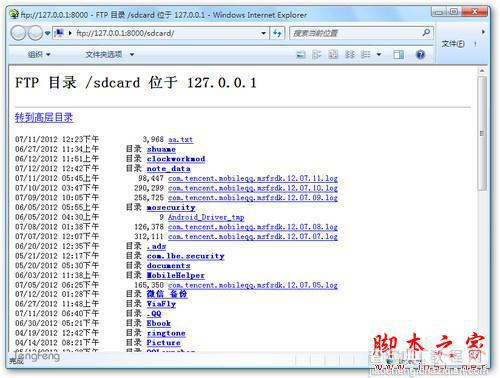Open the shuame directory link
Viewport: 500px width, 378px height.
pos(161,149)
